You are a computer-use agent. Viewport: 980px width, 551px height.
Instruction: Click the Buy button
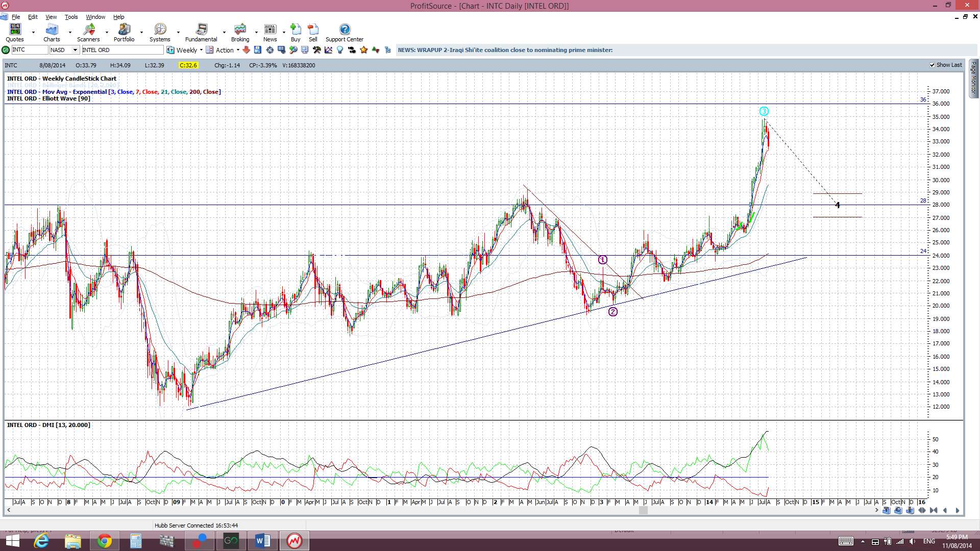pos(296,33)
